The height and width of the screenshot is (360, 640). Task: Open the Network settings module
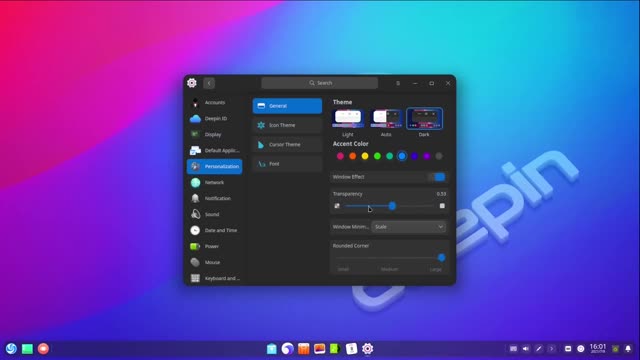click(x=214, y=182)
